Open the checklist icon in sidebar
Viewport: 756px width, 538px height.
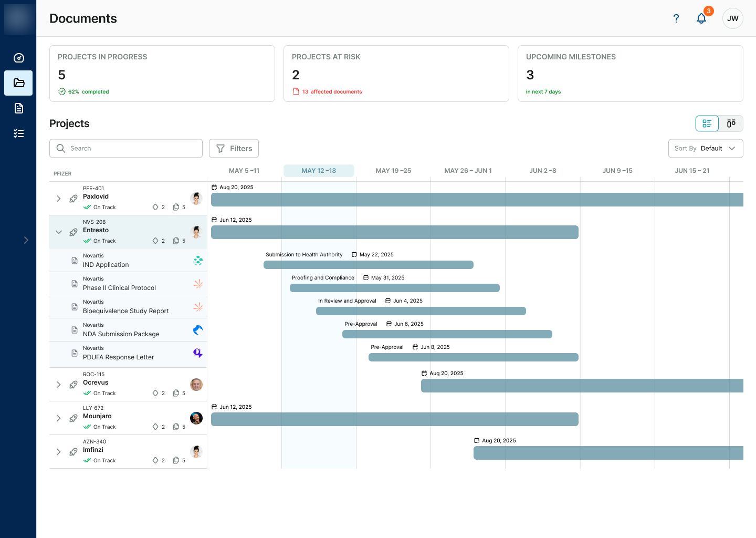(19, 133)
